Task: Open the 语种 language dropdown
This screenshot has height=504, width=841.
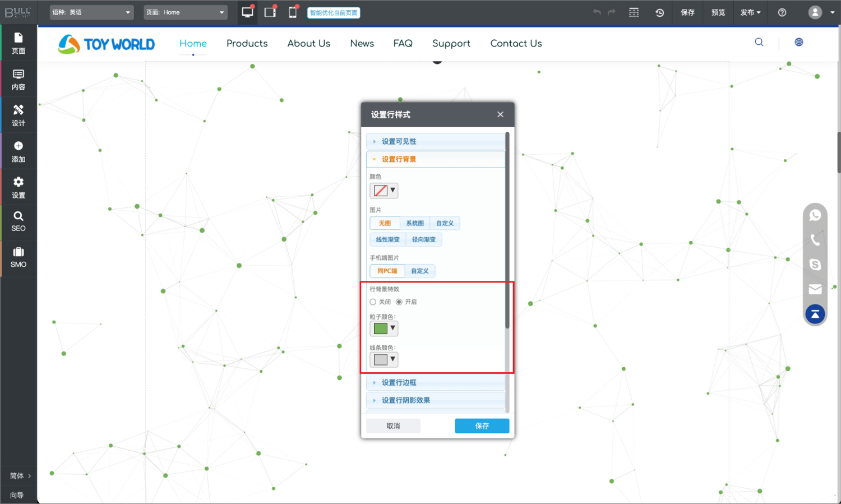Action: tap(91, 12)
